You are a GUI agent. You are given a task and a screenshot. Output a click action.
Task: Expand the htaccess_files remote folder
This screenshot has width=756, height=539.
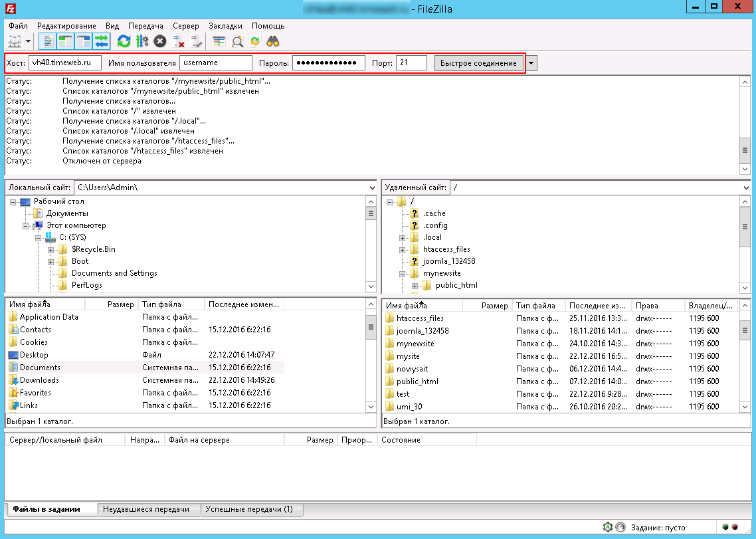[403, 249]
